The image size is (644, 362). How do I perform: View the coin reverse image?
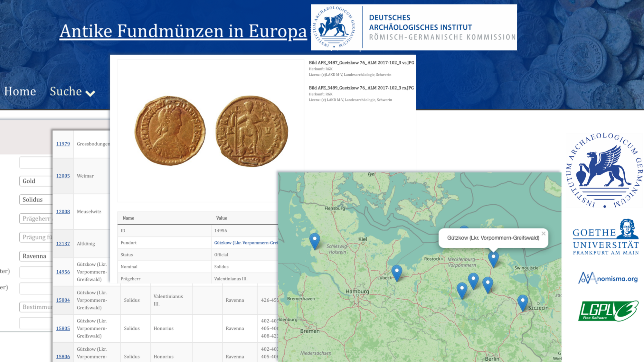(251, 131)
